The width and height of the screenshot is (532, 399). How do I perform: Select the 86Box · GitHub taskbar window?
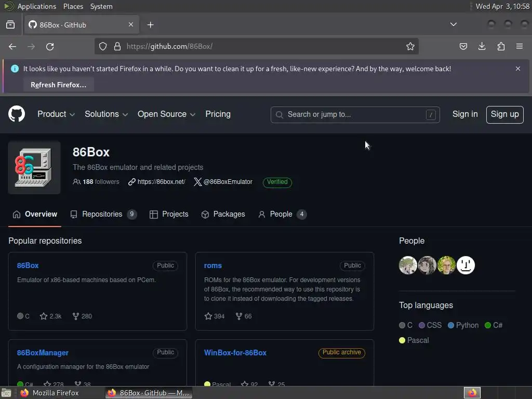(x=149, y=393)
